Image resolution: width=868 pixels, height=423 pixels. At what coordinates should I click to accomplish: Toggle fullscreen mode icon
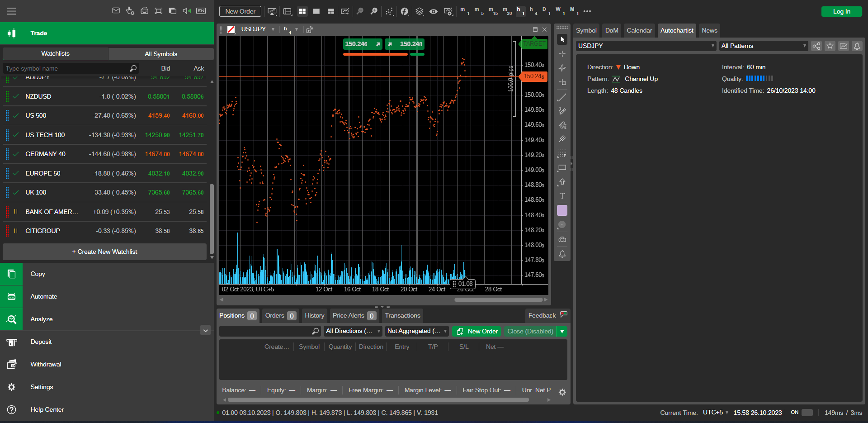[159, 11]
